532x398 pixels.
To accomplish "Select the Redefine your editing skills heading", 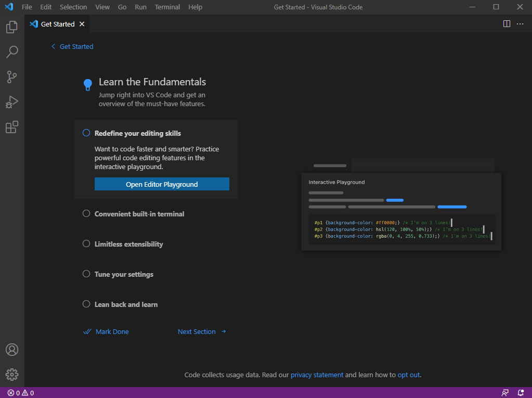I will point(138,133).
